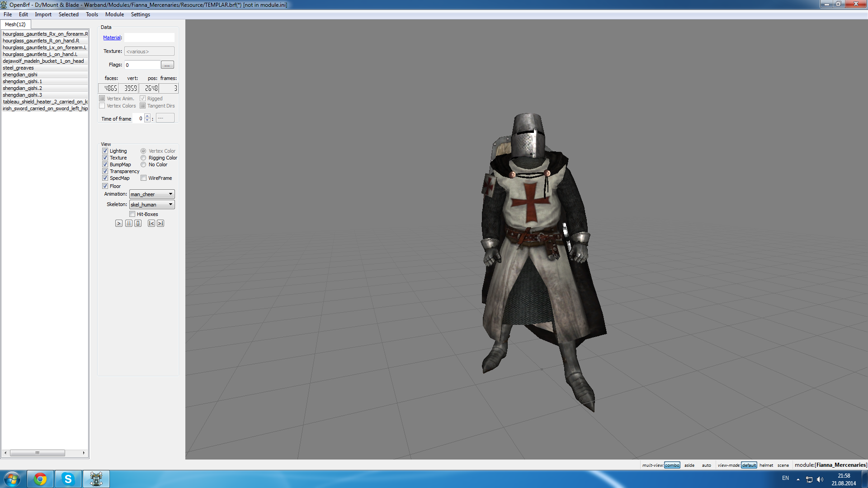The width and height of the screenshot is (868, 488).
Task: Increase the Time of frame spinner
Action: (147, 117)
